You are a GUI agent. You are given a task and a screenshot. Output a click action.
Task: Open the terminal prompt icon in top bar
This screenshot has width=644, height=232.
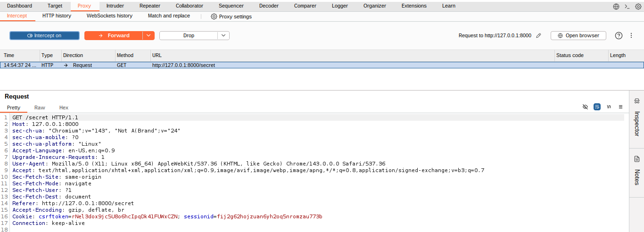coord(627,6)
